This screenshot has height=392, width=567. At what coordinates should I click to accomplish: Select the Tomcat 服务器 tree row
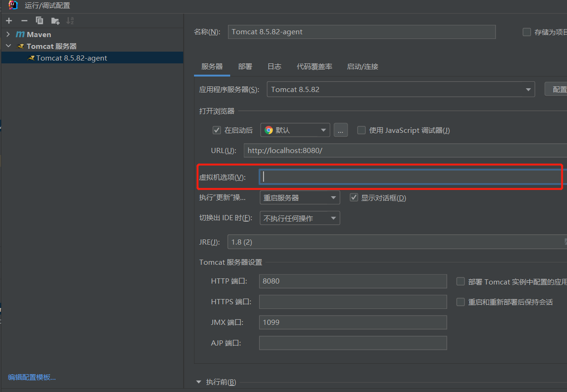[92, 46]
